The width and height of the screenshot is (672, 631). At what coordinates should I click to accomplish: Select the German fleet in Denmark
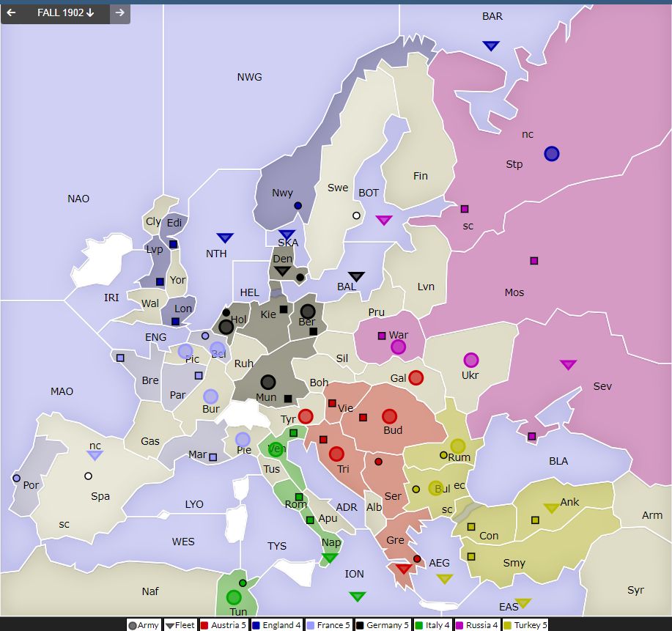[282, 271]
